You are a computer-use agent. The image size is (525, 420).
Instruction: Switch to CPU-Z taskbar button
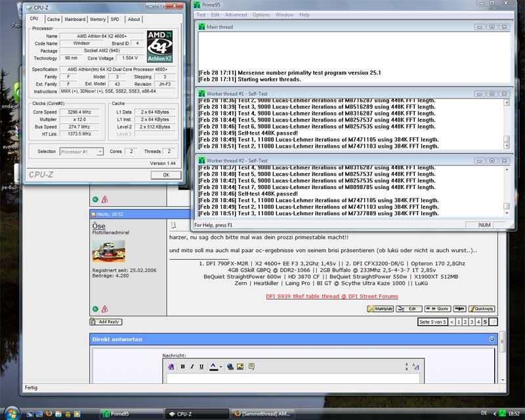point(197,413)
